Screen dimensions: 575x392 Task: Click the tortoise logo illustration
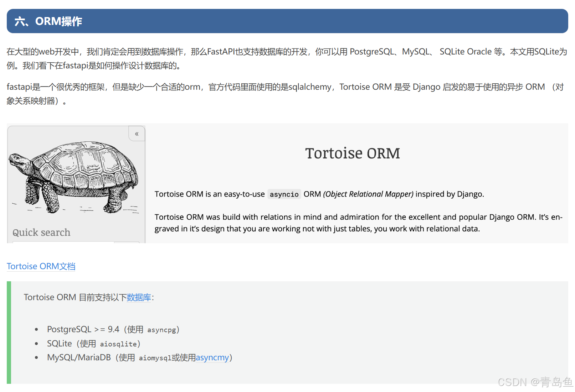[71, 178]
